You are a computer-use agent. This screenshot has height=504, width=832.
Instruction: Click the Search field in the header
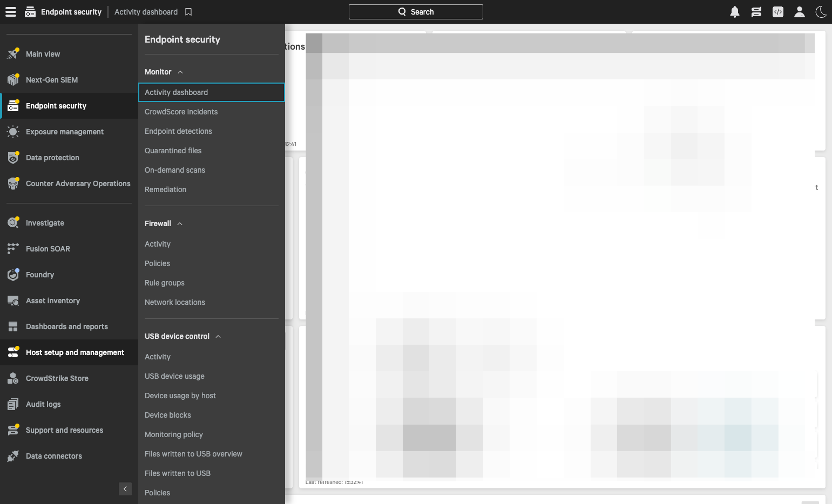tap(416, 12)
